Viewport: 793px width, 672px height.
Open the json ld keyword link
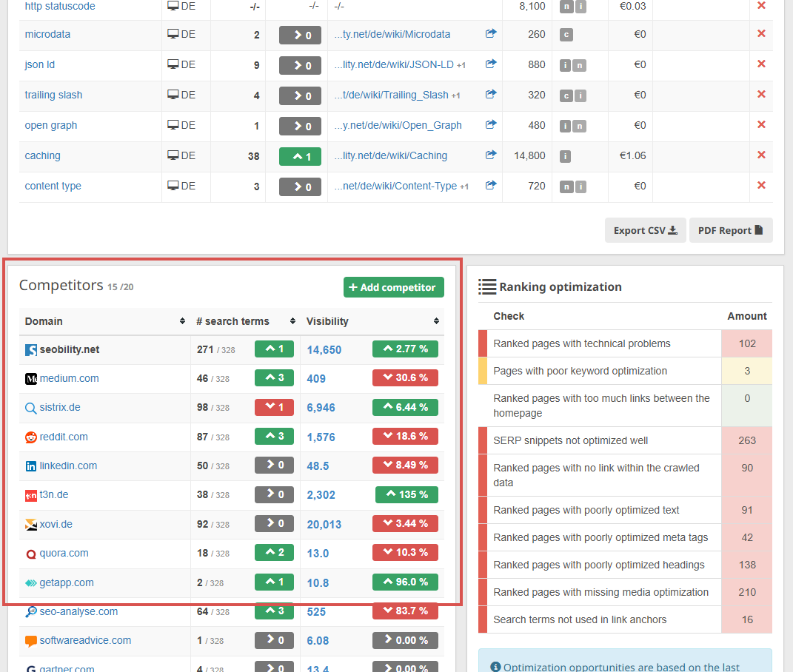point(39,64)
